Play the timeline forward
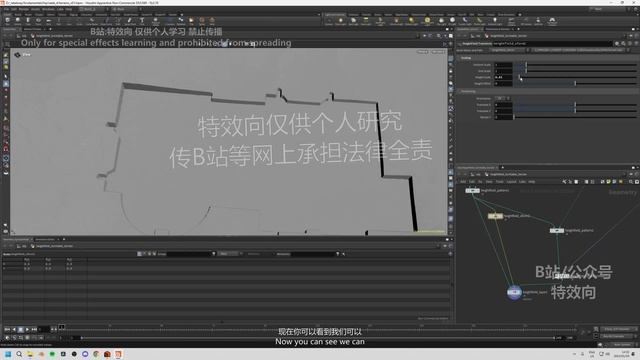This screenshot has width=640, height=360. click(27, 329)
